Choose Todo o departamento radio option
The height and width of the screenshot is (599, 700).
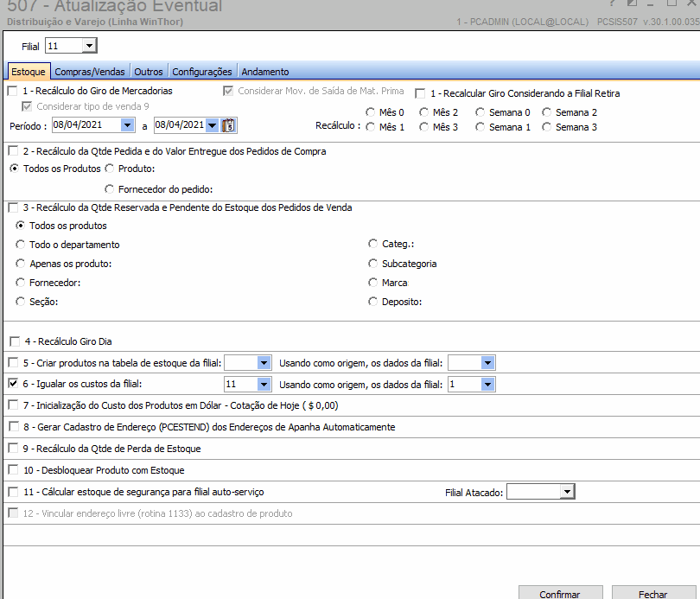coord(20,245)
